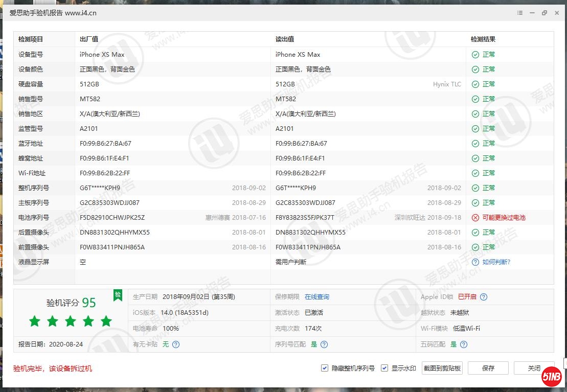Click 检测结果 column header
Screen dimensions: 567x392
(483, 39)
